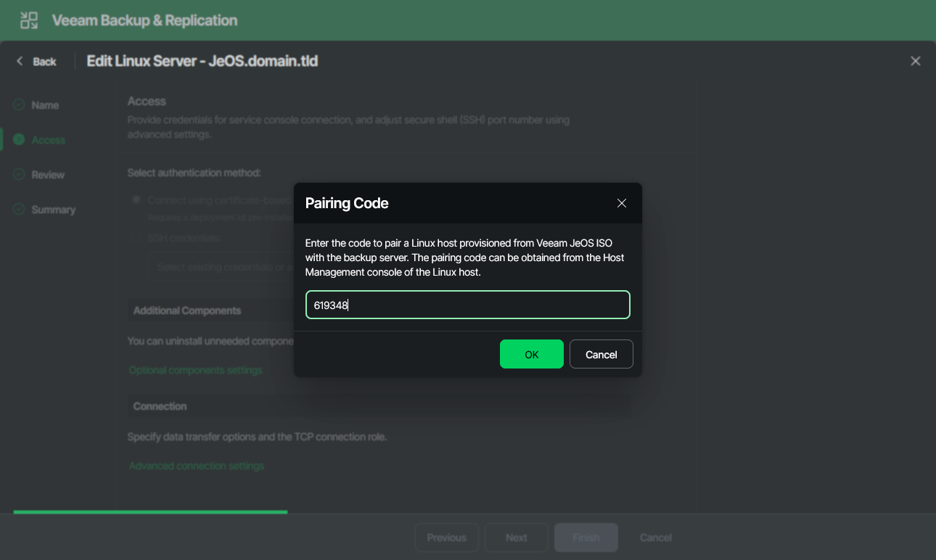This screenshot has width=936, height=560.
Task: Click the green progress bar at the bottom
Action: click(x=150, y=512)
